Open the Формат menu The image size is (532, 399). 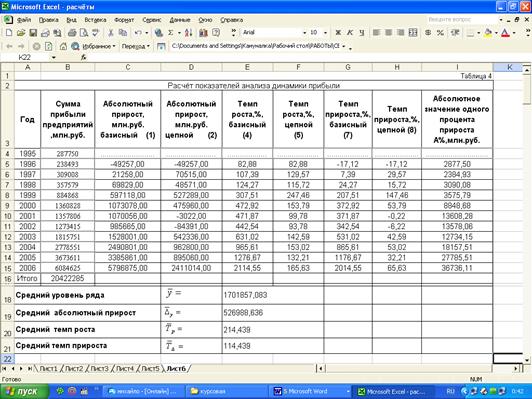124,20
